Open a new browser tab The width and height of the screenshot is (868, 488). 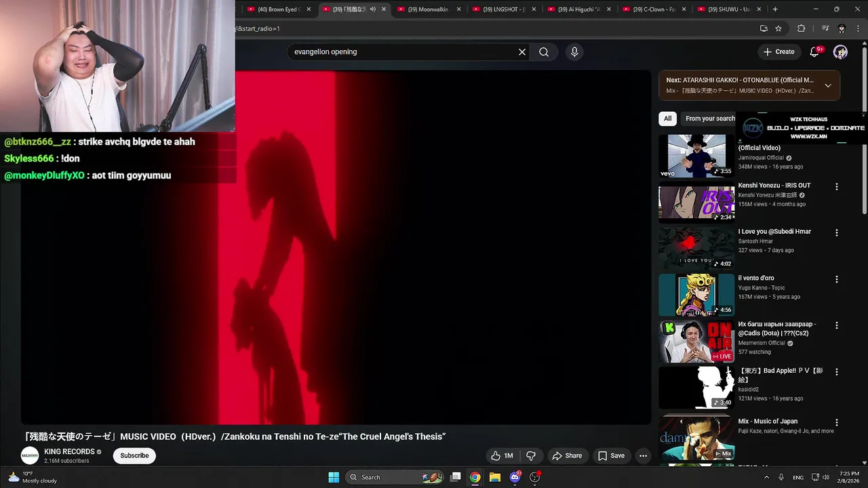pyautogui.click(x=775, y=9)
